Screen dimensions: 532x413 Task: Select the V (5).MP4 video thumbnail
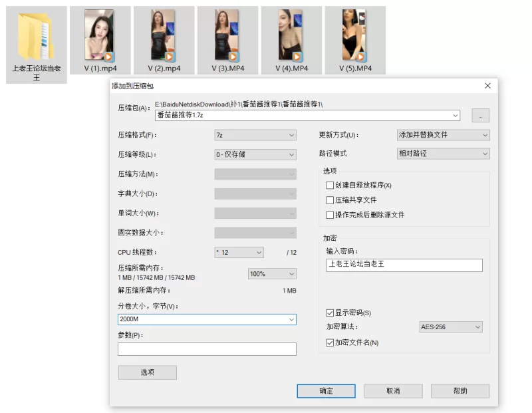[354, 35]
